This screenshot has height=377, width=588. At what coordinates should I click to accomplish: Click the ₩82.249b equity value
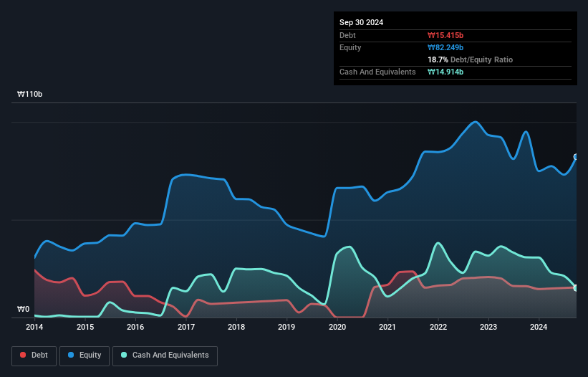tap(445, 47)
